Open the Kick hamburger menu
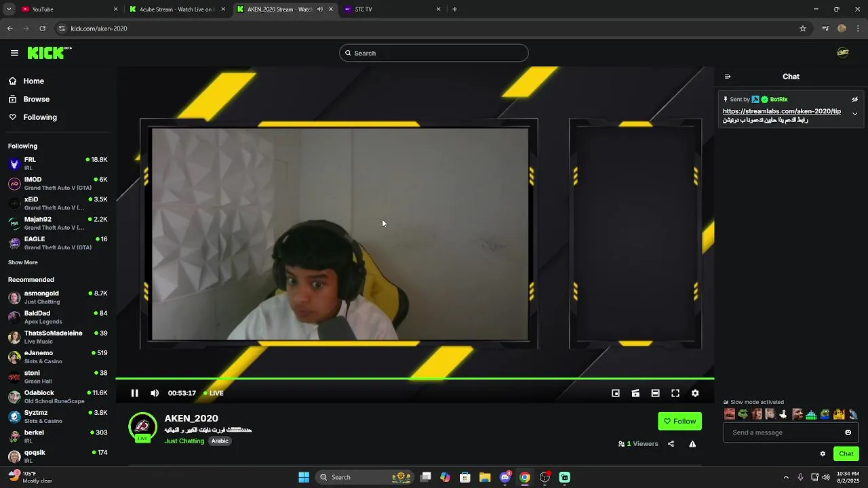Image resolution: width=868 pixels, height=488 pixels. point(14,53)
